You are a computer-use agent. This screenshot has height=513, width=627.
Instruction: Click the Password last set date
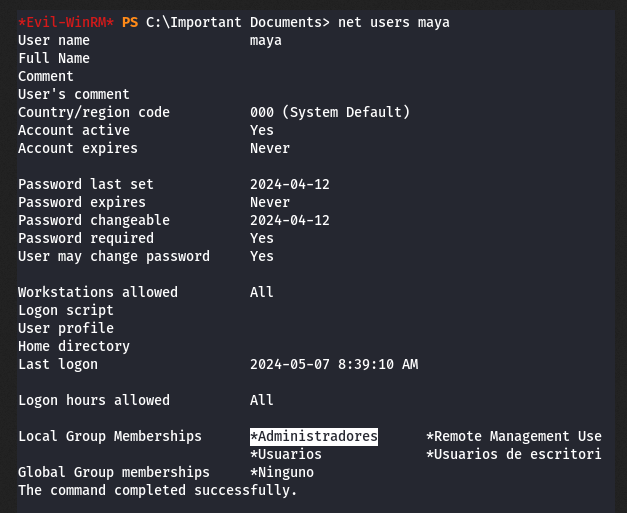(290, 184)
